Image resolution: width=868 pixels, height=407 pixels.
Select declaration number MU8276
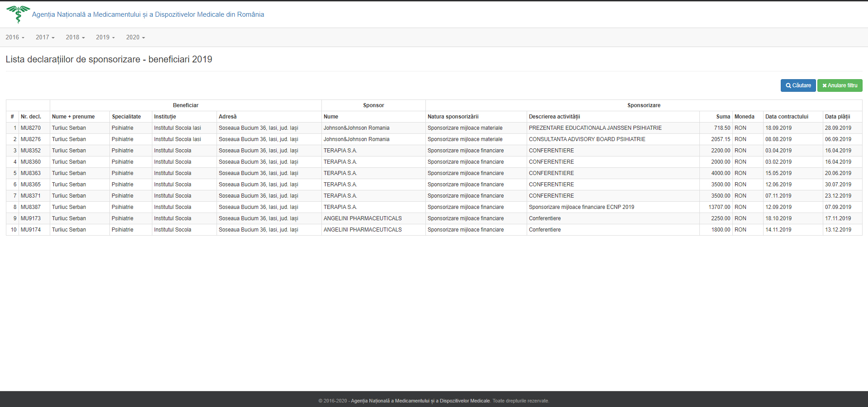31,139
